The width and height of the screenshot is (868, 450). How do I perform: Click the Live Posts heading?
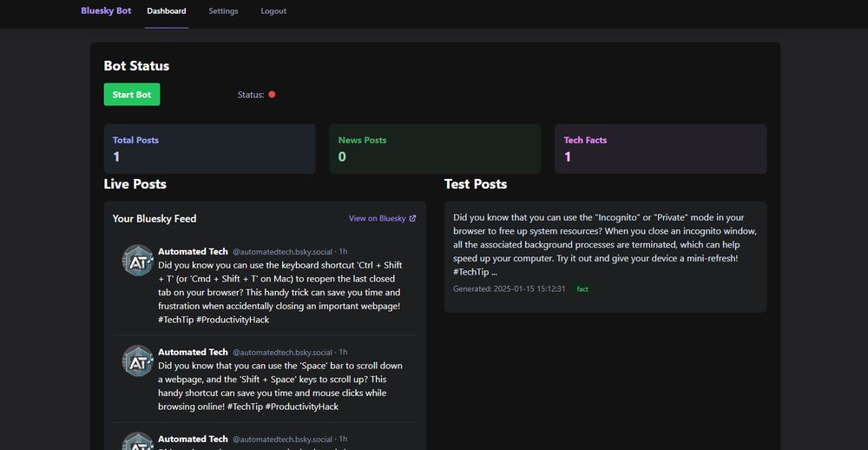[135, 184]
